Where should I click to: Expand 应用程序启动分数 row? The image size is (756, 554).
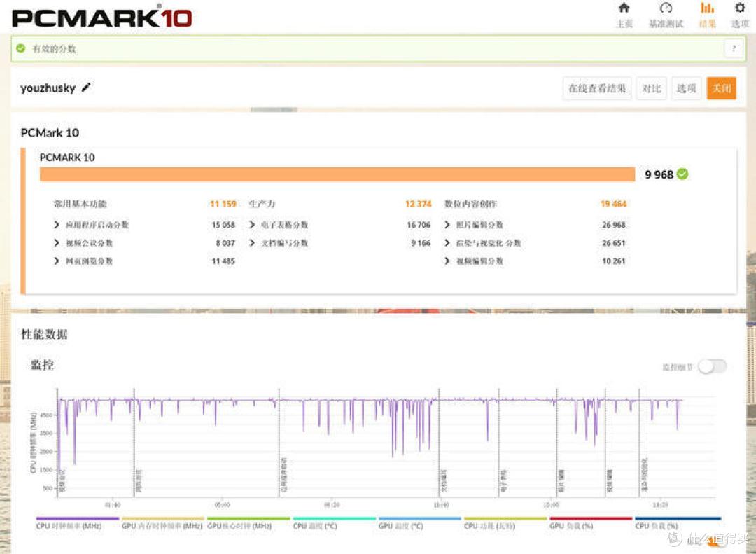(x=92, y=225)
